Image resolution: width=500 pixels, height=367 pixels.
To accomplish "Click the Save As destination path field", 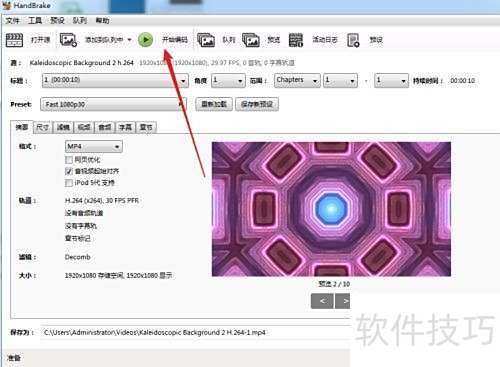I will click(195, 332).
